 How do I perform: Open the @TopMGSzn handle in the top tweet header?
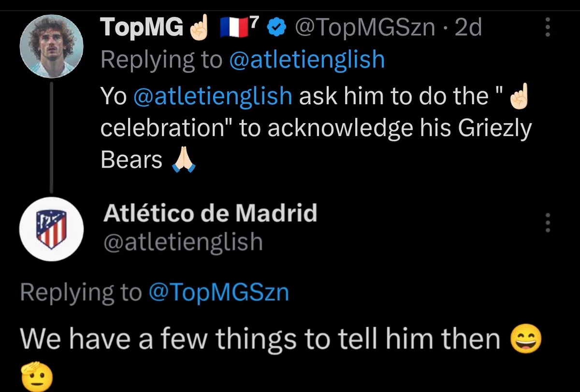364,28
